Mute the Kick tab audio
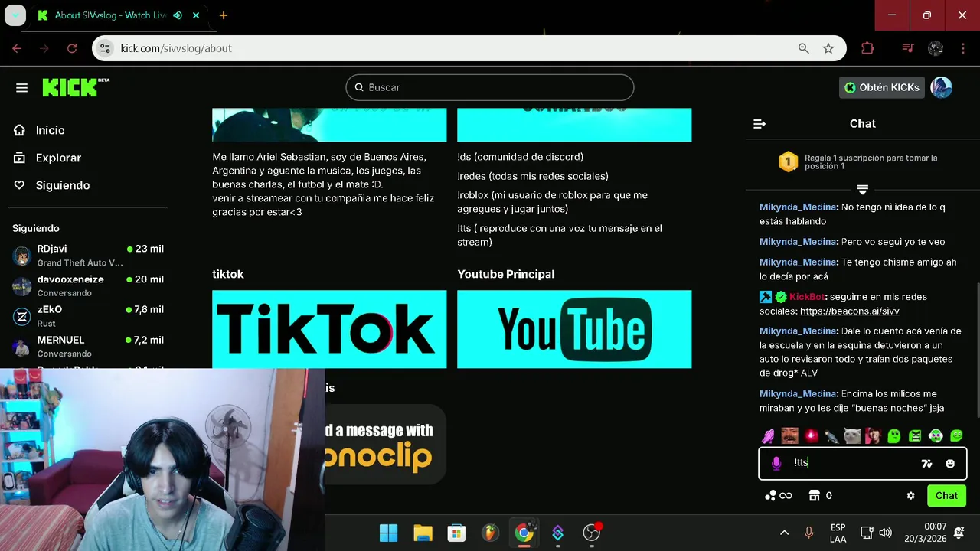Screen dimensions: 980x551 click(x=178, y=15)
